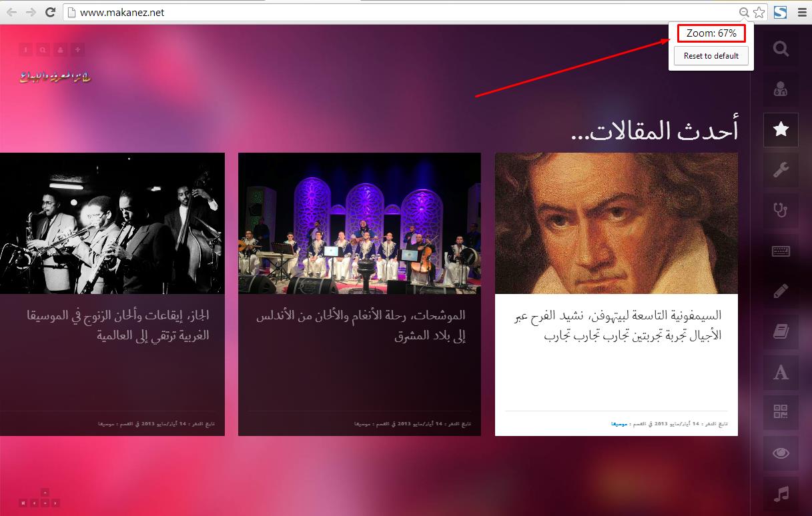Click the up arrow navigation key at the bottom left
Screen dimensions: 812x516
point(45,493)
